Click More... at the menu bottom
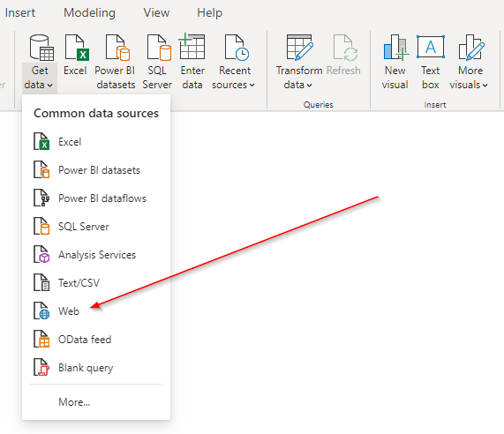This screenshot has height=434, width=504. [x=74, y=402]
